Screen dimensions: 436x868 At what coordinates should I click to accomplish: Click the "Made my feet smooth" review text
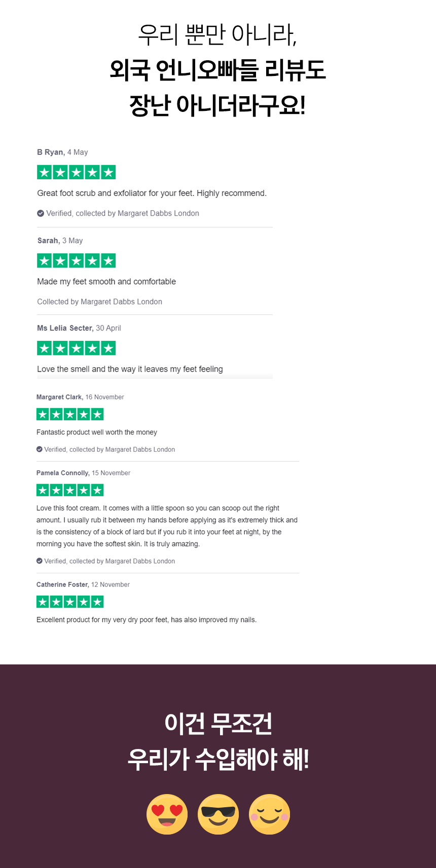[x=106, y=282]
